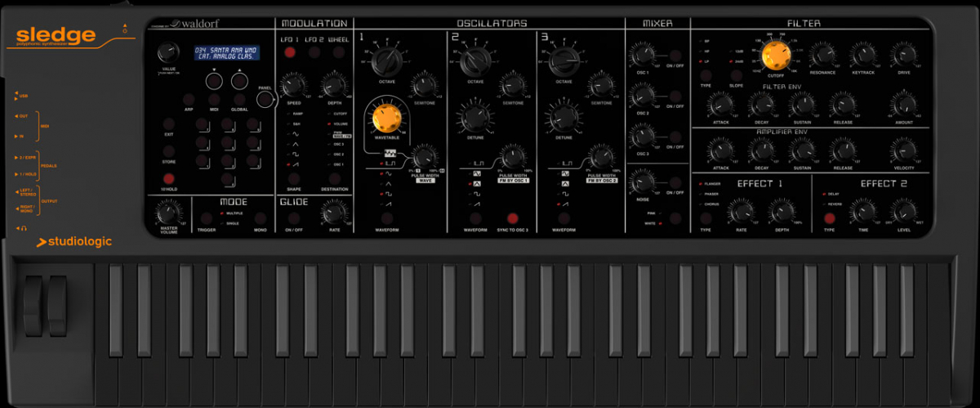Click Filter Env ATTACK knob
Screen dimensions: 980x408
tap(720, 105)
